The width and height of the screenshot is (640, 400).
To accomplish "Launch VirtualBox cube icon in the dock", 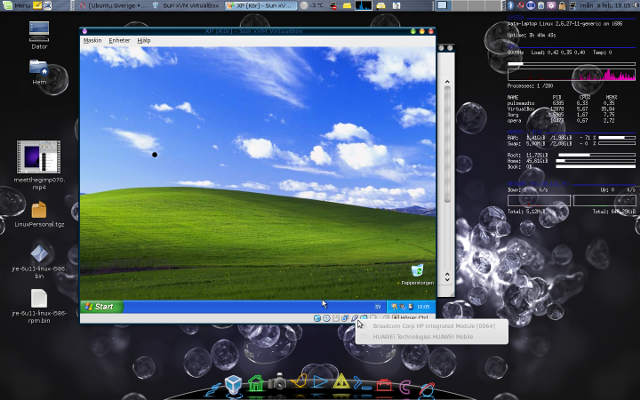I will click(x=233, y=384).
